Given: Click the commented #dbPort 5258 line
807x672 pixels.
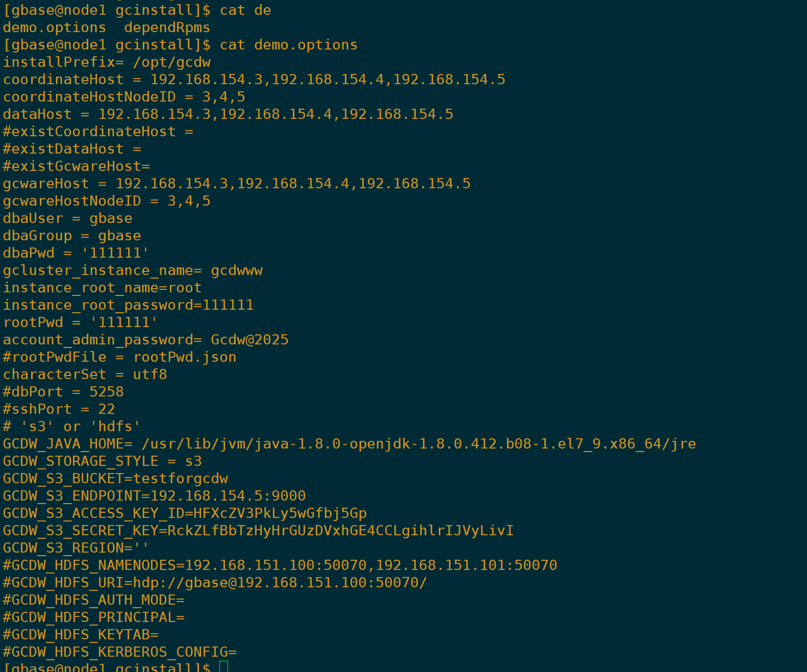Looking at the screenshot, I should click(63, 392).
